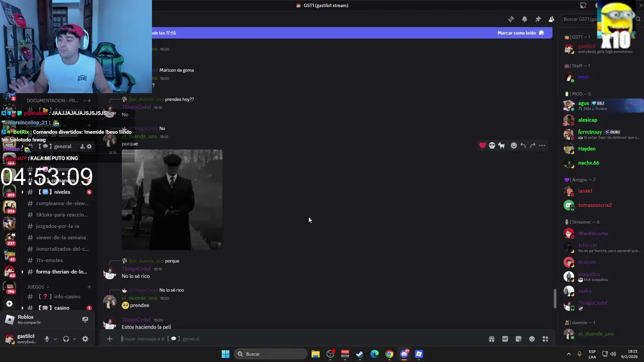644x362 pixels.
Task: Open the apps icon in message bar
Action: [x=545, y=339]
